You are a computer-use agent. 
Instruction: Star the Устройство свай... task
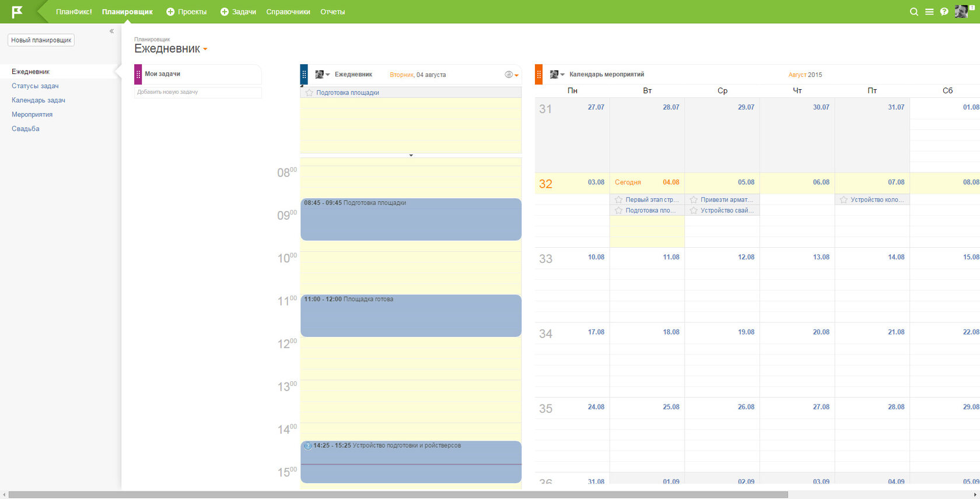[694, 210]
